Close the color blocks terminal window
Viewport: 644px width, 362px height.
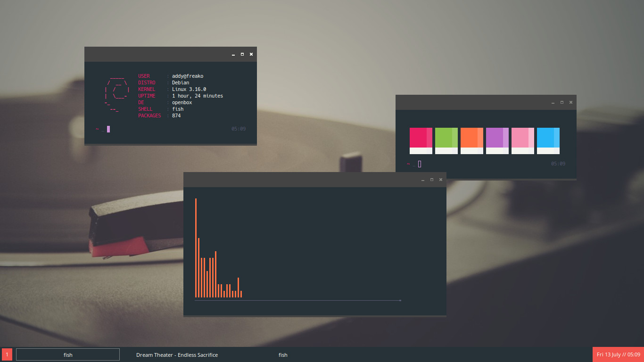click(x=571, y=102)
